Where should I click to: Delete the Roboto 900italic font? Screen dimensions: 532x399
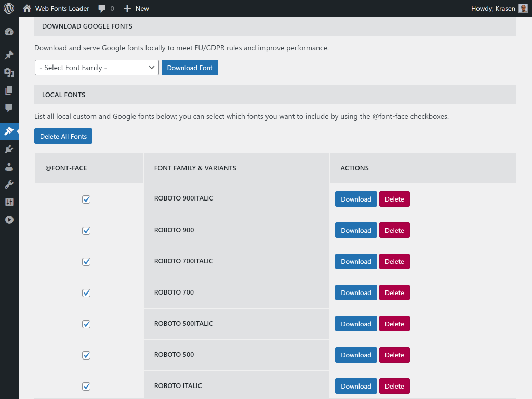[394, 199]
